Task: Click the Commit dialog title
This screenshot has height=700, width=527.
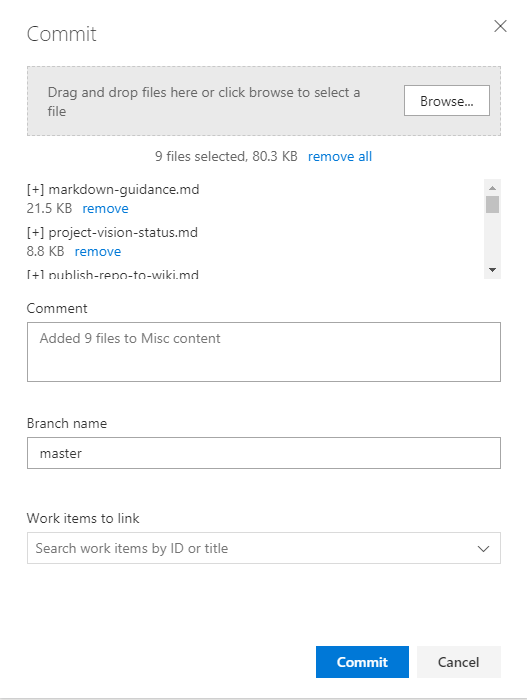Action: [x=62, y=34]
